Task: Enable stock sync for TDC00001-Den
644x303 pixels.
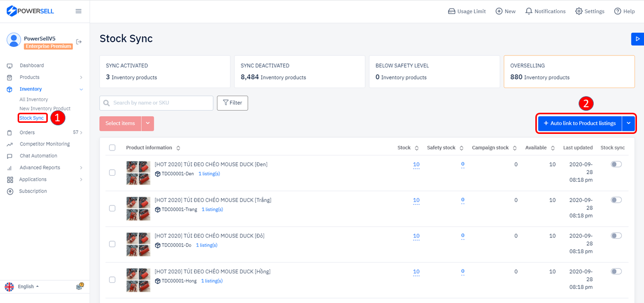Action: pyautogui.click(x=616, y=164)
